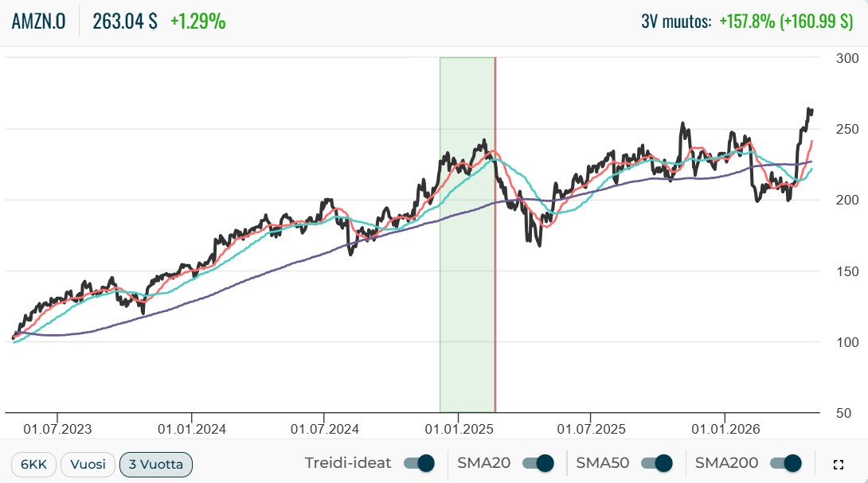
Task: Click the fullscreen expand icon
Action: pyautogui.click(x=838, y=465)
